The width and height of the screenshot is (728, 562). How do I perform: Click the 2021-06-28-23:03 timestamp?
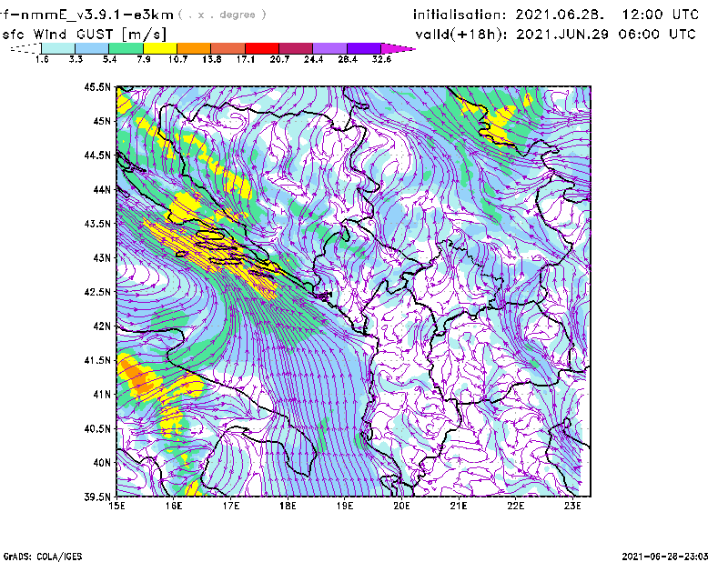[665, 557]
